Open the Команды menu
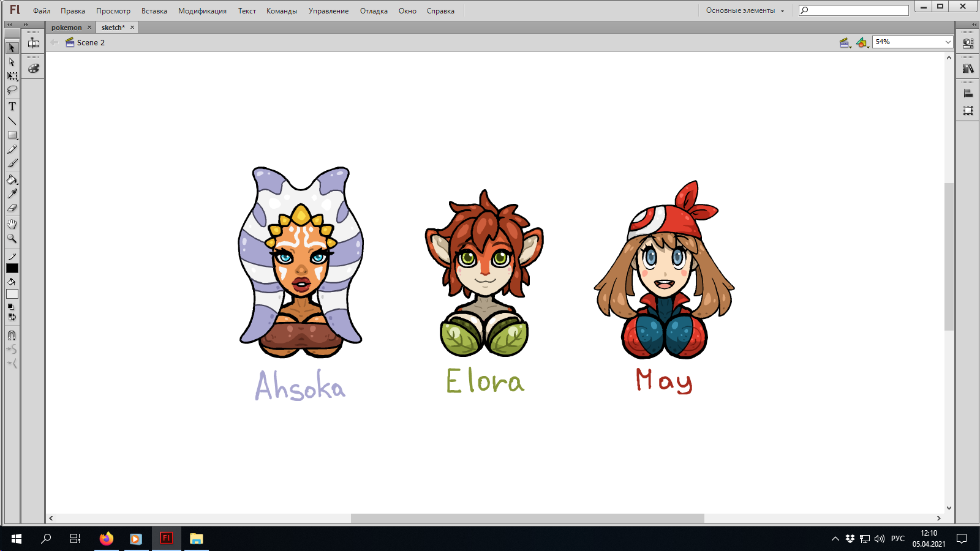Screen dimensions: 980x551 [x=282, y=11]
